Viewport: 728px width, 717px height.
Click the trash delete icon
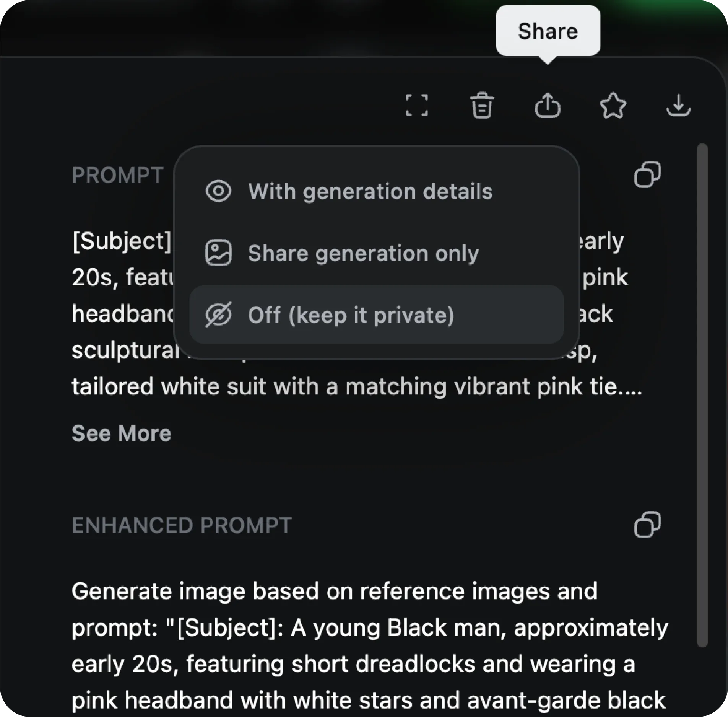pyautogui.click(x=482, y=105)
